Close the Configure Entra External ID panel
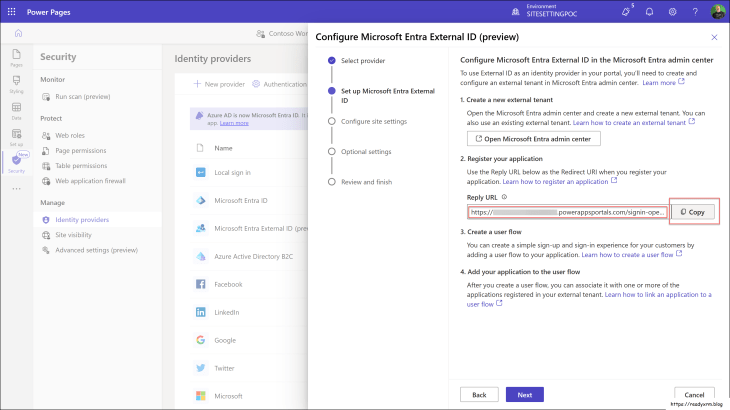730x410 pixels. 714,37
